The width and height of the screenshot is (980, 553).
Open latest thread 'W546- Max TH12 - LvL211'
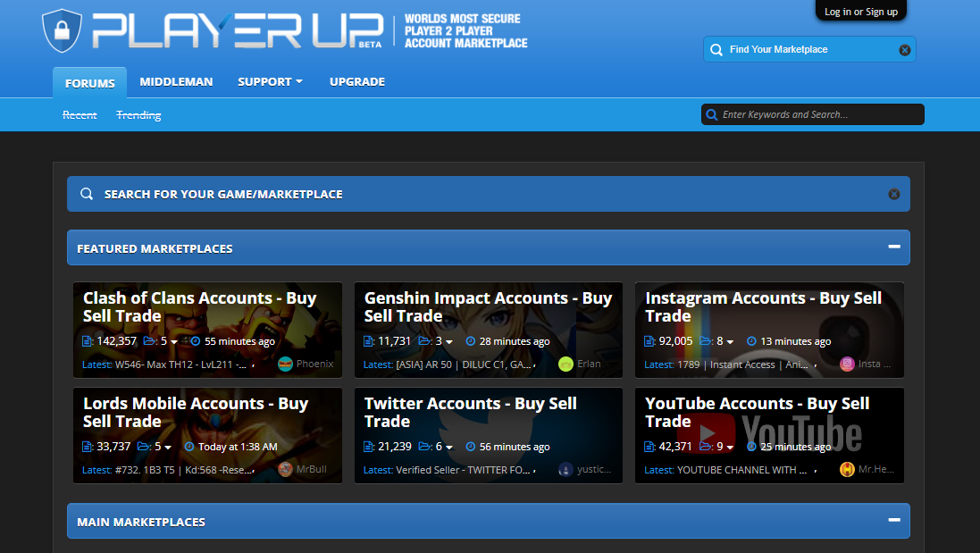[x=180, y=364]
